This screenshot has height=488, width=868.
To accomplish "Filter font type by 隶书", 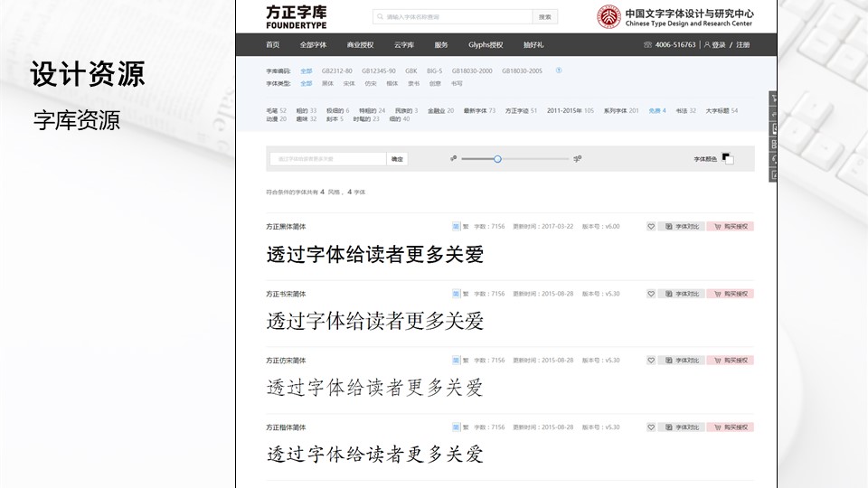I will pos(413,83).
